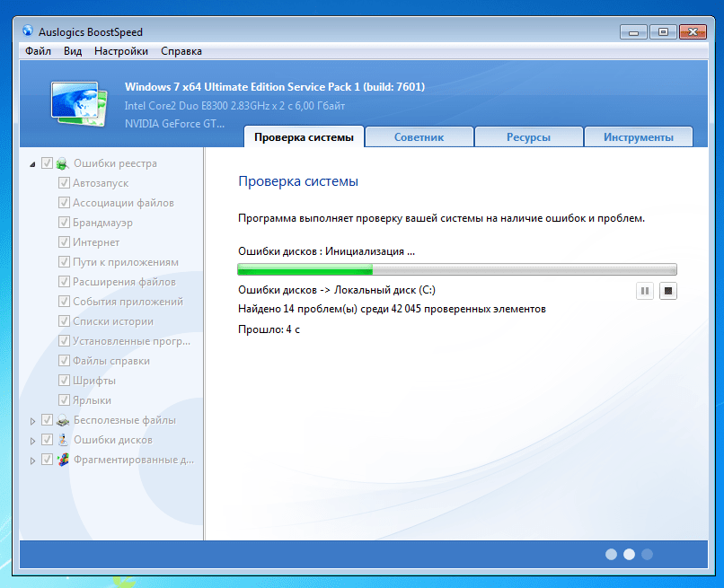
Task: Click the Intel Core2 Duo E8300 text
Action: pyautogui.click(x=234, y=106)
